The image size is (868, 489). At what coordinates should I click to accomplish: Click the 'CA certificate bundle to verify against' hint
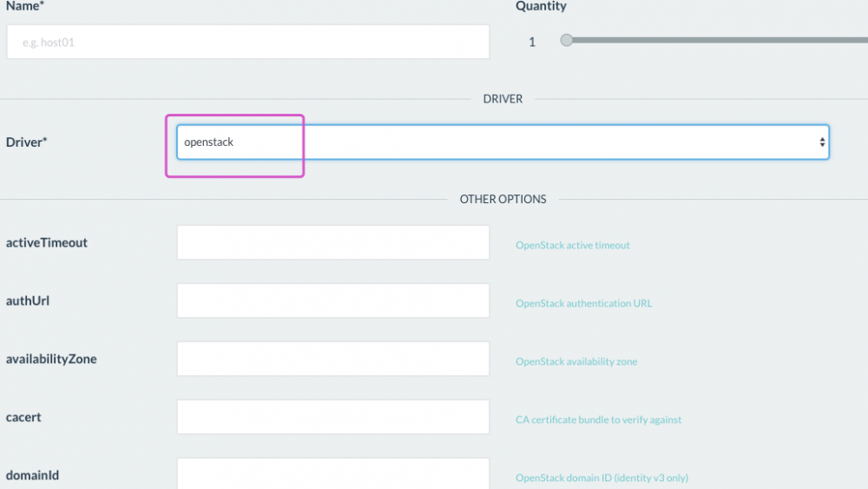click(x=598, y=420)
